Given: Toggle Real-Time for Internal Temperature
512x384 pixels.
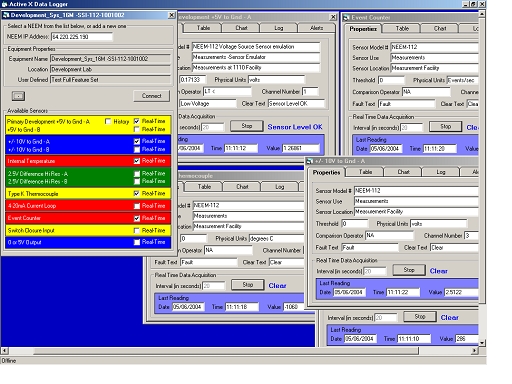Looking at the screenshot, I should point(137,161).
